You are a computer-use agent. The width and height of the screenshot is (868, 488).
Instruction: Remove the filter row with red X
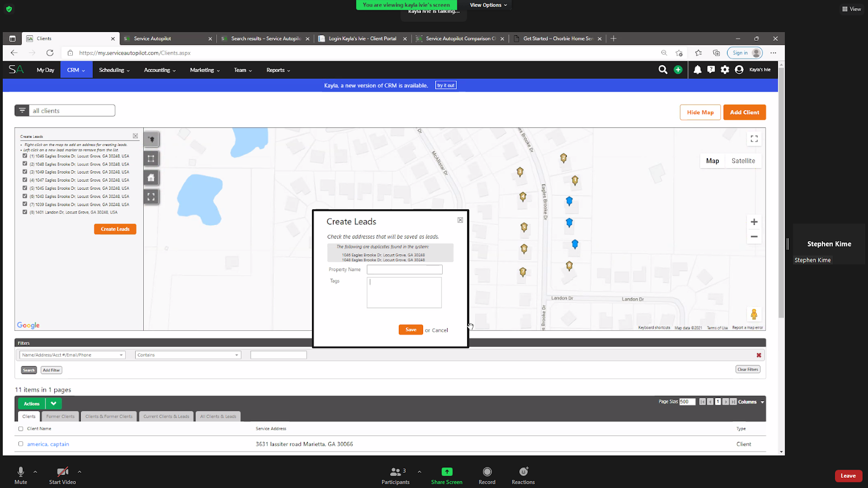coord(759,355)
